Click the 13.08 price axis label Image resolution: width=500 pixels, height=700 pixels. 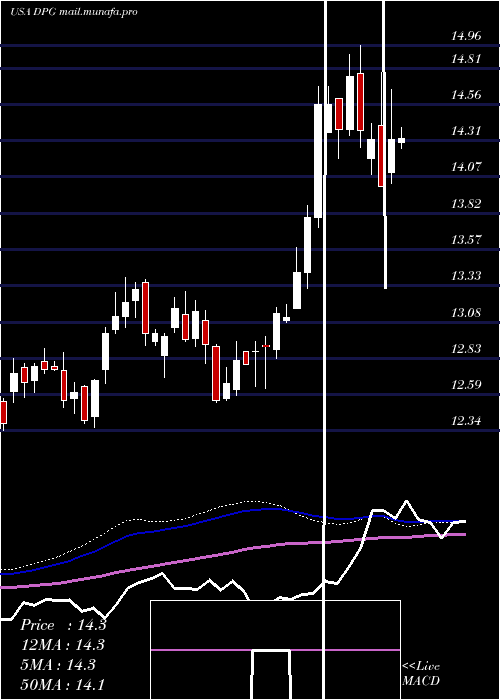pos(466,312)
